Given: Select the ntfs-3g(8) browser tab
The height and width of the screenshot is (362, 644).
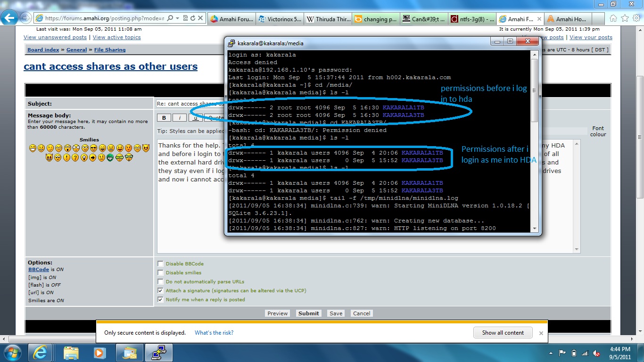Looking at the screenshot, I should 472,19.
